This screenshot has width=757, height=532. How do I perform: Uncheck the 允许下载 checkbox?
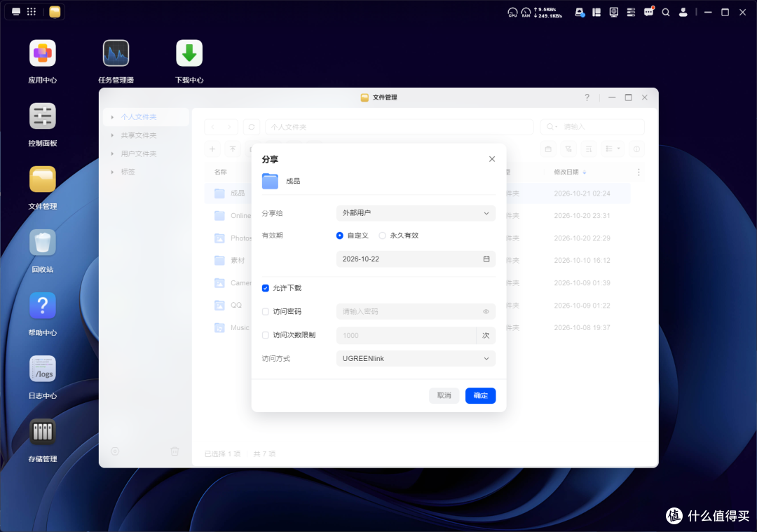[x=266, y=288]
